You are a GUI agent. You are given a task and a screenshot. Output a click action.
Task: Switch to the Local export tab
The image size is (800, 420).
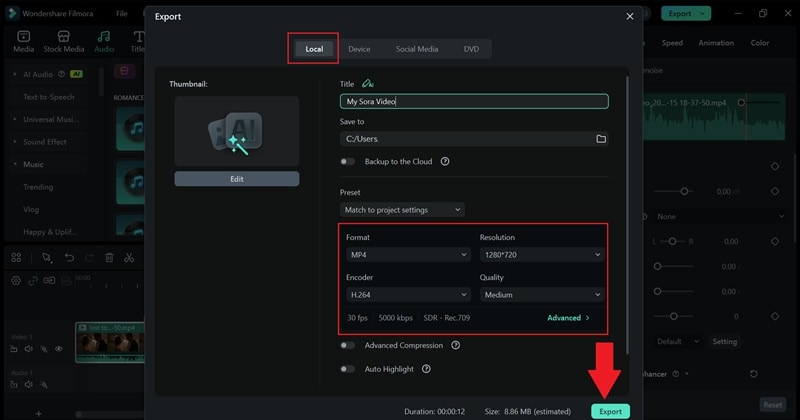pyautogui.click(x=314, y=49)
